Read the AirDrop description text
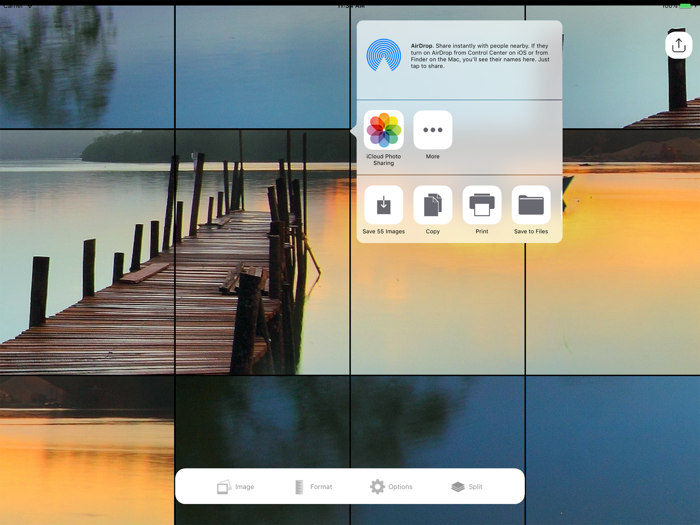The width and height of the screenshot is (700, 525). coord(480,56)
